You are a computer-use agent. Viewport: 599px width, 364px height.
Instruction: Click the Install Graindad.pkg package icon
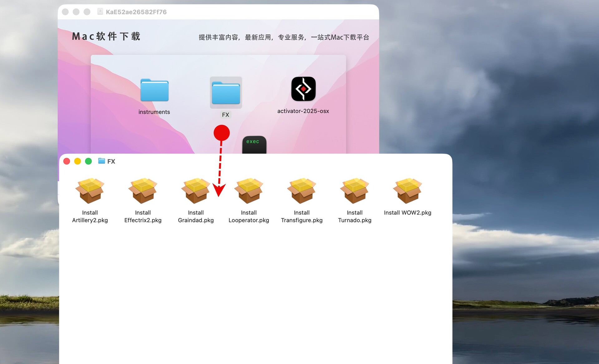click(x=196, y=191)
